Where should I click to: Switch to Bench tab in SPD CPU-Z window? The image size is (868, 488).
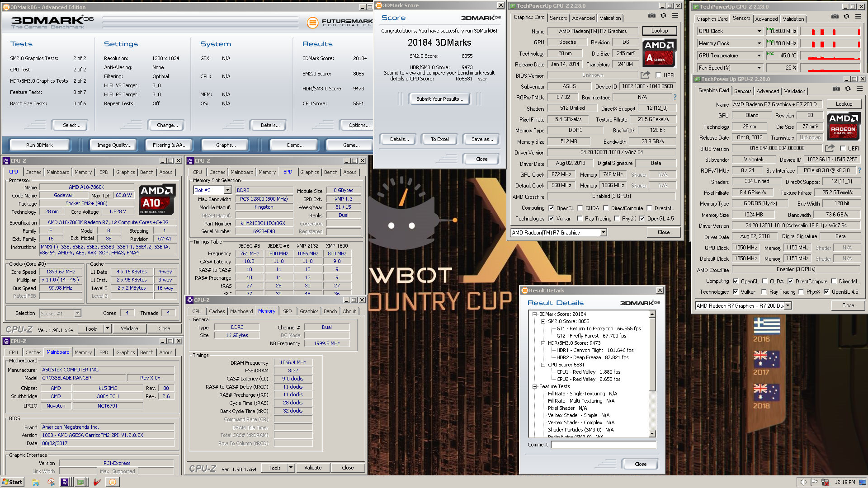[330, 172]
